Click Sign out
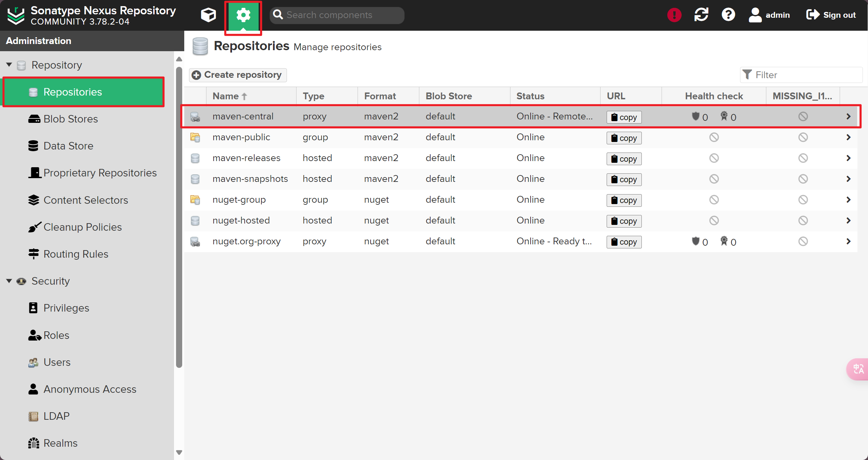 (831, 15)
